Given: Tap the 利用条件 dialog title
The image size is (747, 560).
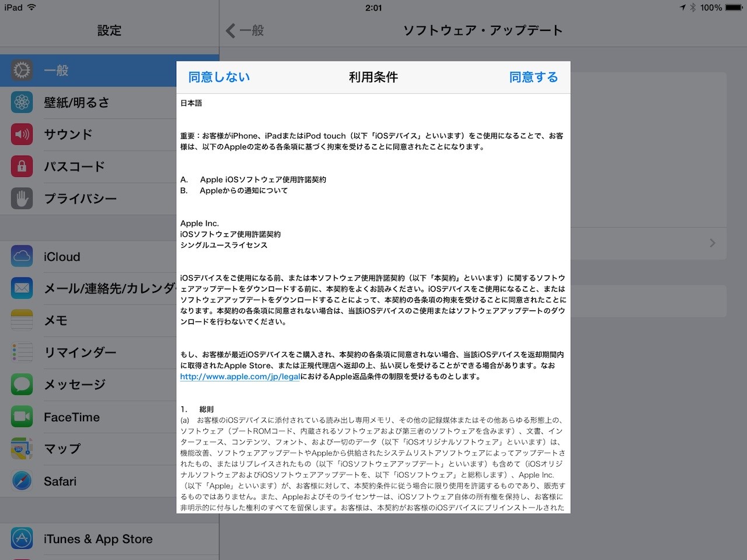Looking at the screenshot, I should 373,77.
